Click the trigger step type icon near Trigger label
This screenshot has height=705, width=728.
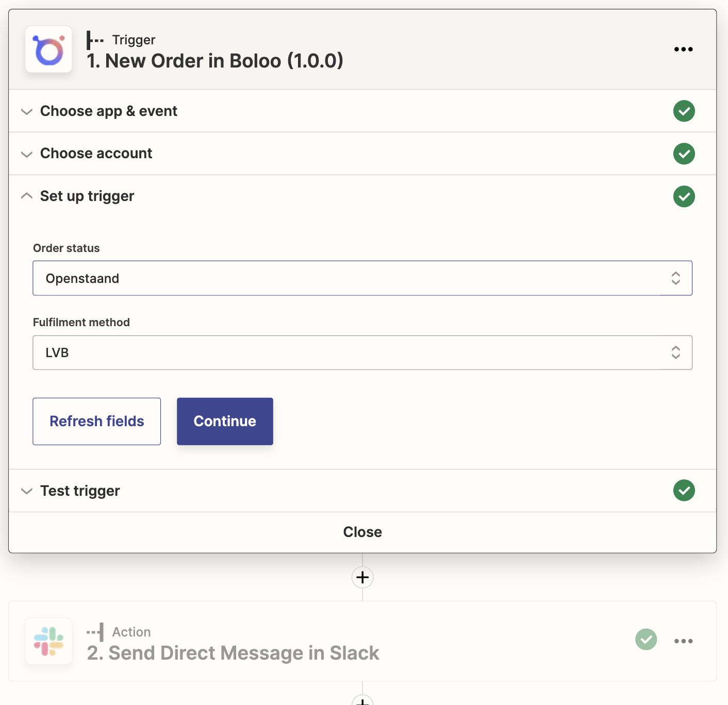pos(95,40)
